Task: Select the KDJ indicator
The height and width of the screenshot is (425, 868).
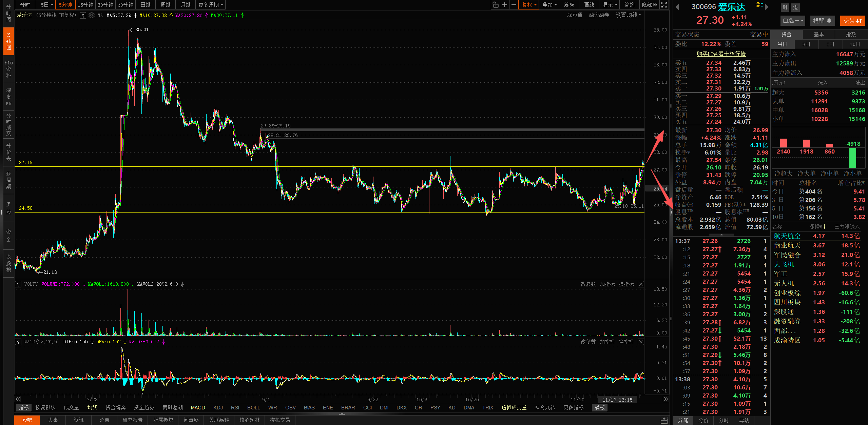Action: [x=218, y=407]
